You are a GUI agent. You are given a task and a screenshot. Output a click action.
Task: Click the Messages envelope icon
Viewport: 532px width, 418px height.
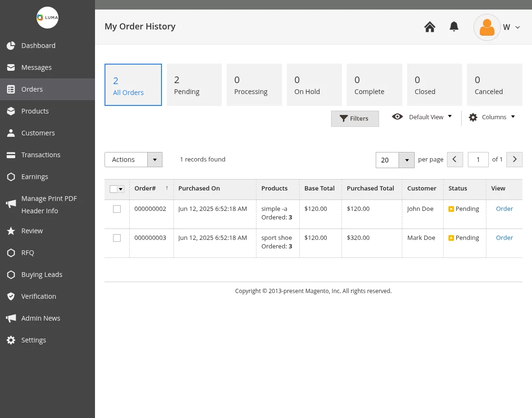click(x=11, y=67)
